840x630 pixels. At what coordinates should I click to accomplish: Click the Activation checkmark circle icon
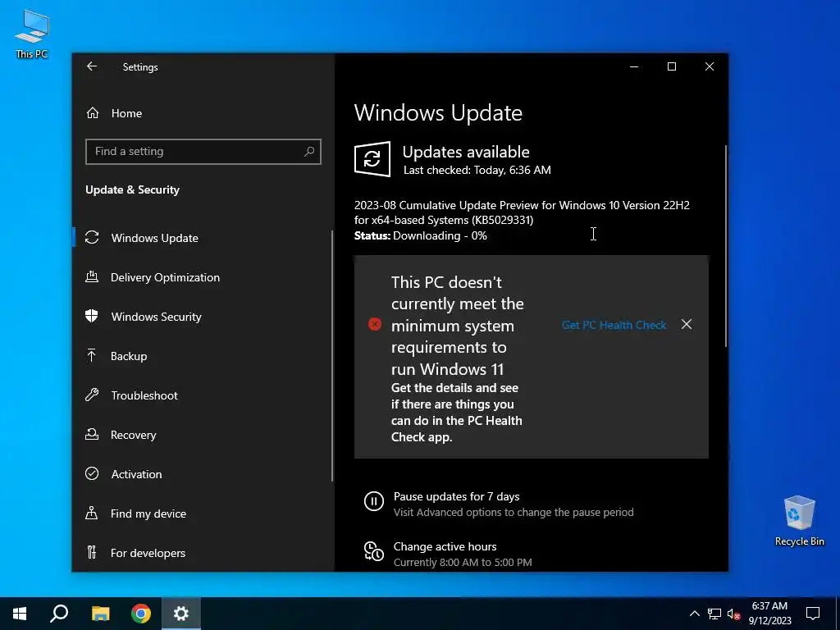[x=92, y=473]
